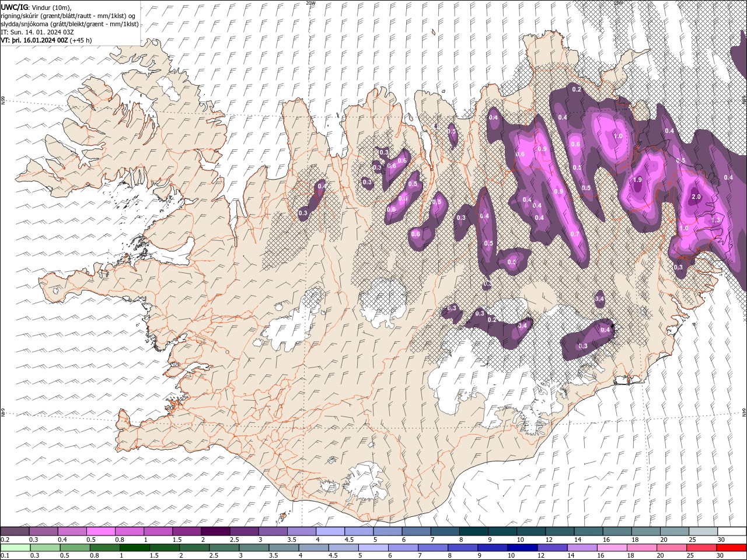Pick upper legend swatch between 20 and 25
Image resolution: width=747 pixels, height=560 pixels.
(x=674, y=531)
